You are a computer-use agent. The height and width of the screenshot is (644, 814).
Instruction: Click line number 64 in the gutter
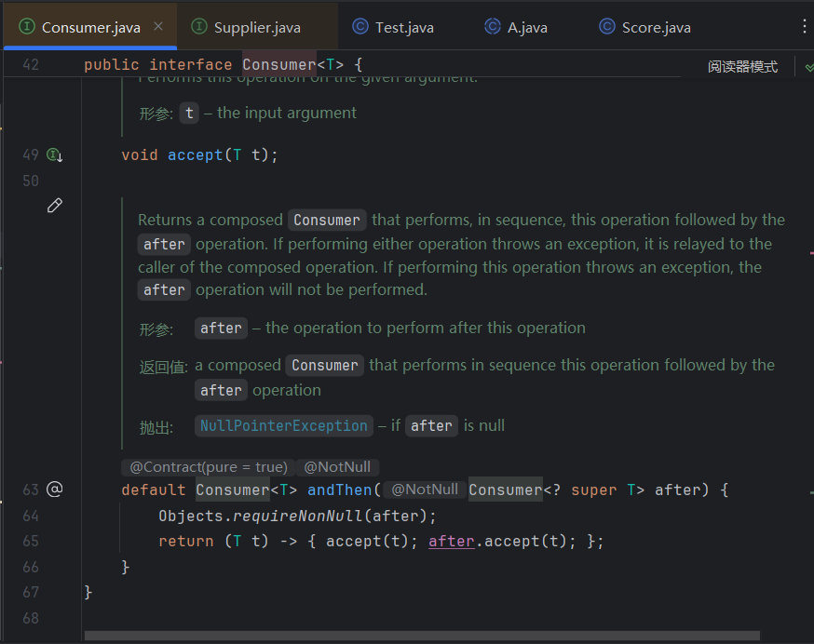pos(31,516)
